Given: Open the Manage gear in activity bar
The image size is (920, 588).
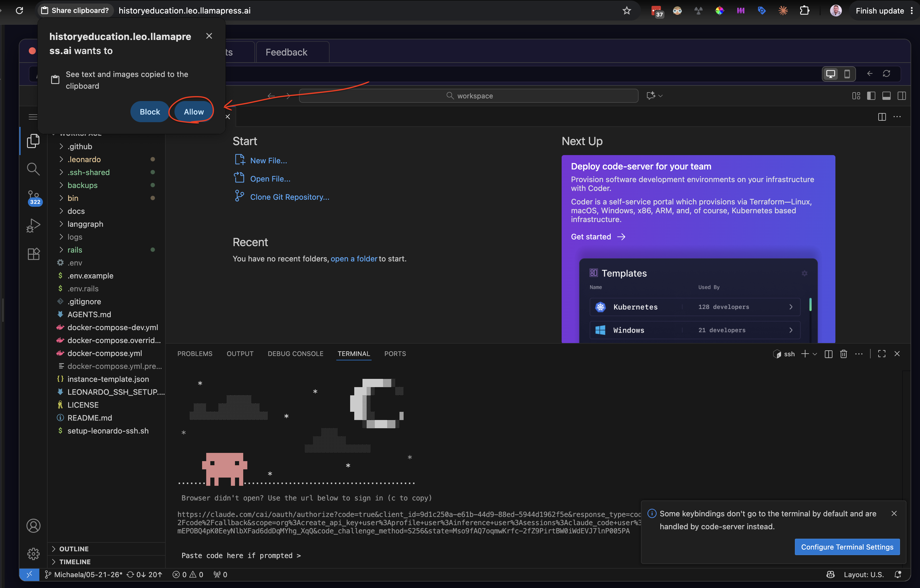Looking at the screenshot, I should 33,554.
